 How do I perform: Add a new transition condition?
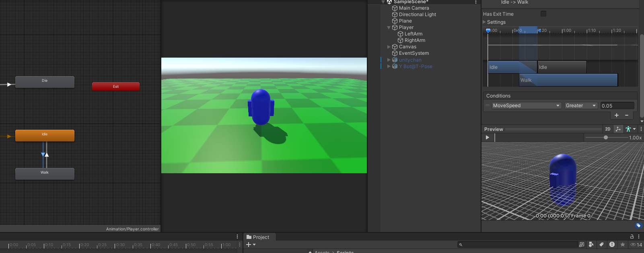click(x=616, y=115)
